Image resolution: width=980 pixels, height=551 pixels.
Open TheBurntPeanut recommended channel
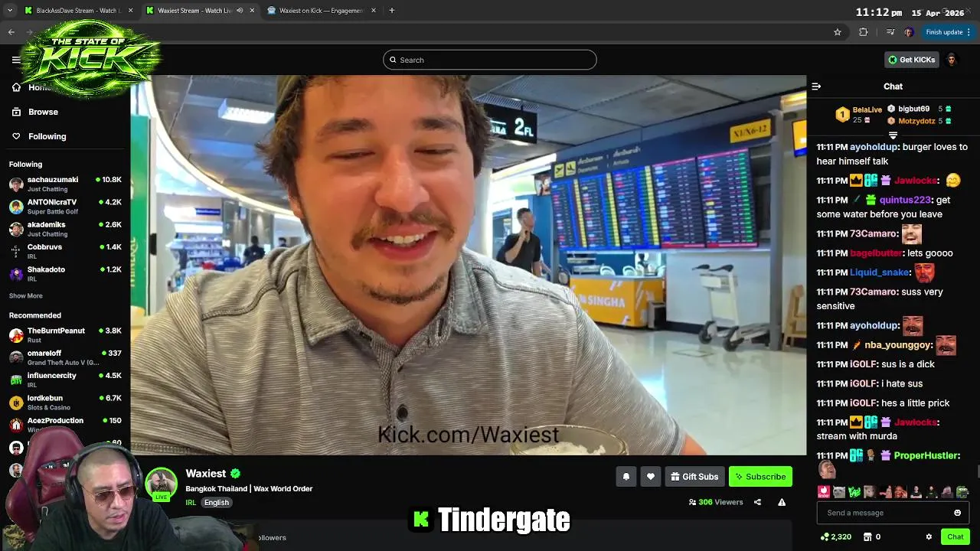(x=66, y=334)
